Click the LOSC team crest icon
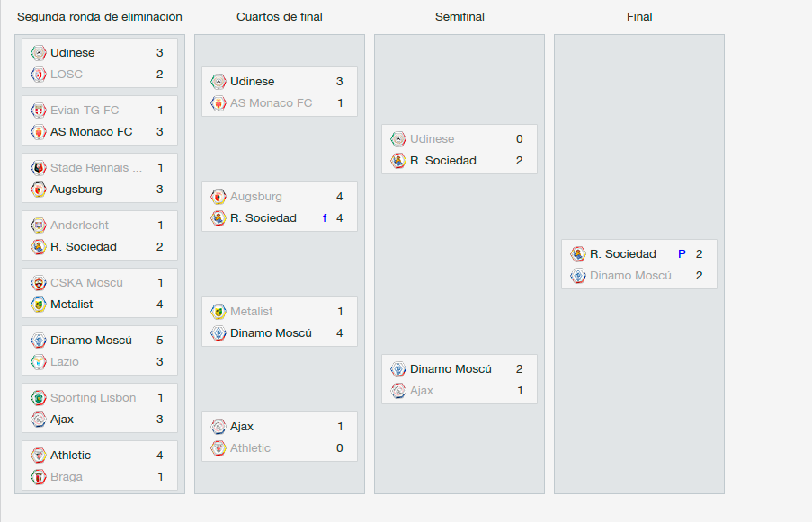The width and height of the screenshot is (812, 522). coord(39,75)
